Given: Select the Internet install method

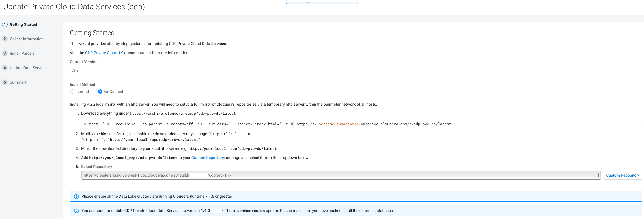Looking at the screenshot, I should tap(72, 92).
